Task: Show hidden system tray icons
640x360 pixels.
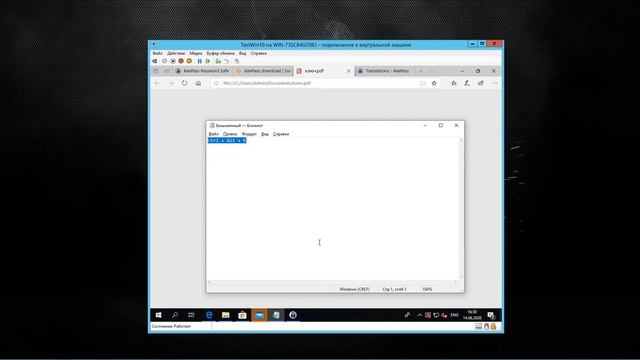Action: 419,315
